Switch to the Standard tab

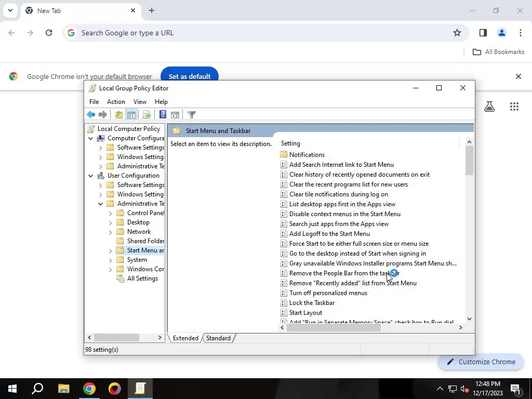pyautogui.click(x=218, y=338)
